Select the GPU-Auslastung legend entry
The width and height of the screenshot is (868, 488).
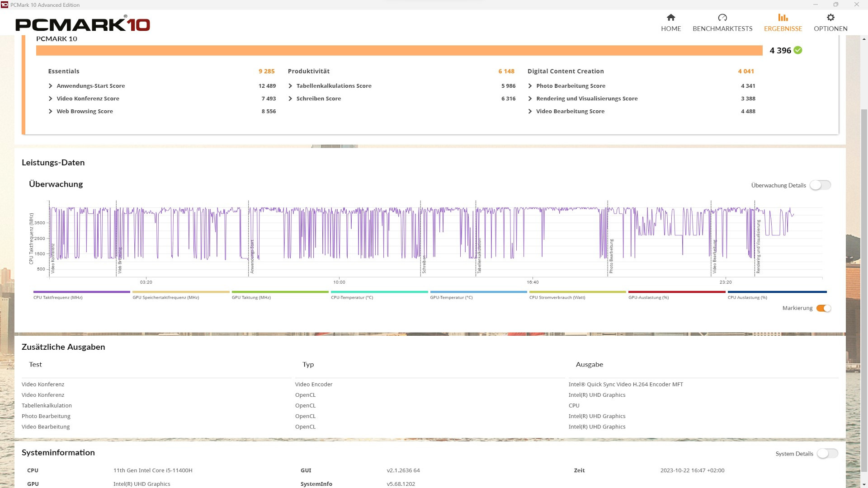(648, 297)
